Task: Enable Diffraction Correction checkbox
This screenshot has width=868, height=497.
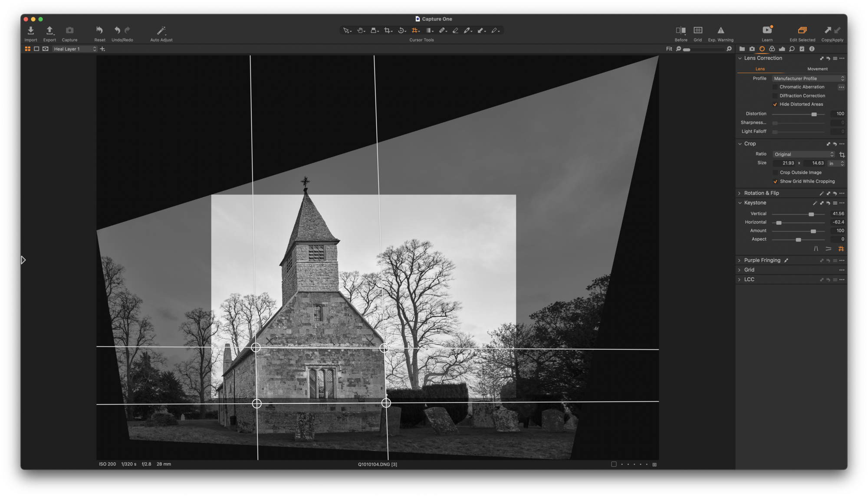Action: [775, 96]
